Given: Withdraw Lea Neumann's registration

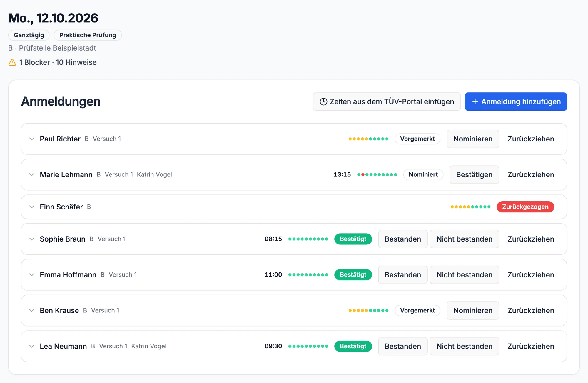Looking at the screenshot, I should (531, 346).
